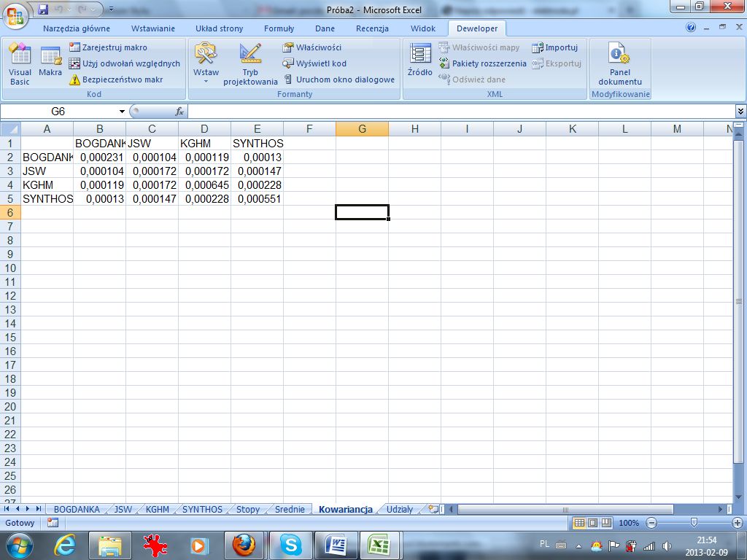Click into the formula bar
The height and width of the screenshot is (560, 747).
(x=461, y=112)
